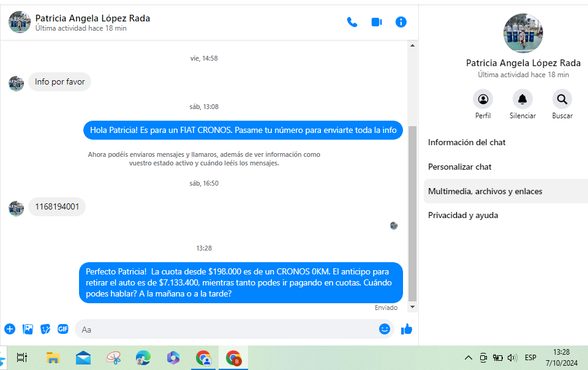588x370 pixels.
Task: Open Patricia's profile via Perfil icon
Action: tap(483, 99)
